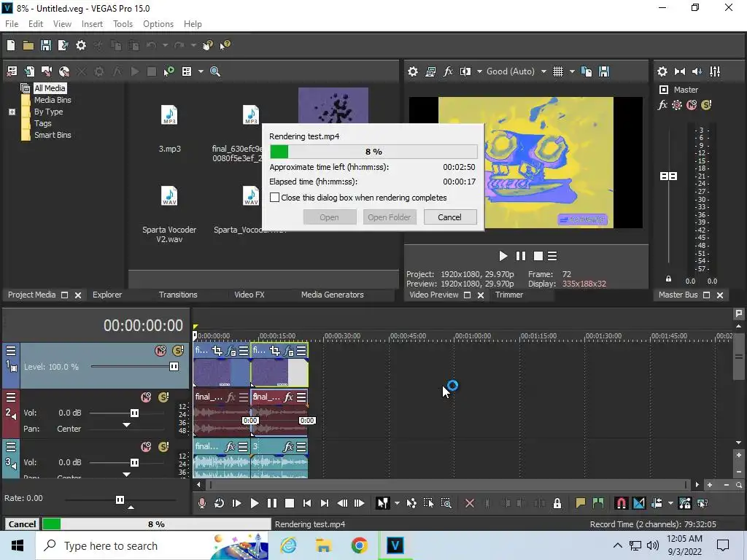Toggle Mute on the Master Bus
Image resolution: width=747 pixels, height=560 pixels.
tap(692, 105)
